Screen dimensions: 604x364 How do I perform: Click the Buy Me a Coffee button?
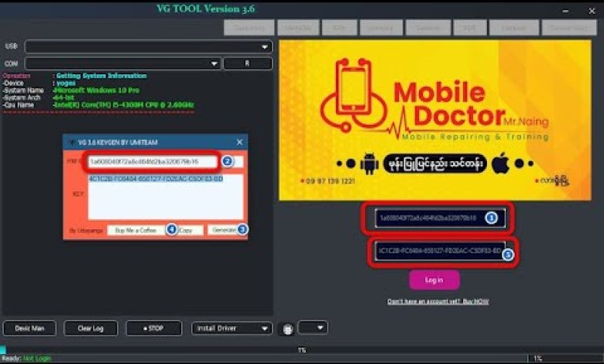pyautogui.click(x=136, y=230)
